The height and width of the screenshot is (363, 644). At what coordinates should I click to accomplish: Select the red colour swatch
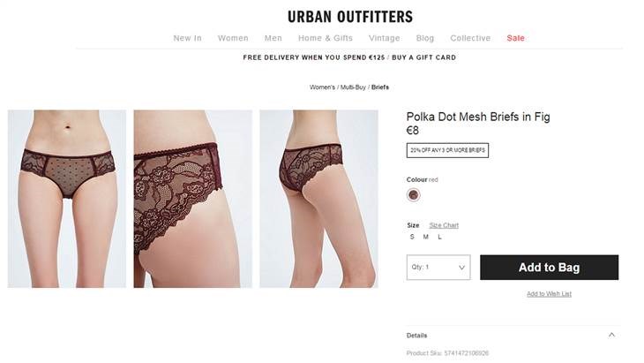click(x=413, y=195)
